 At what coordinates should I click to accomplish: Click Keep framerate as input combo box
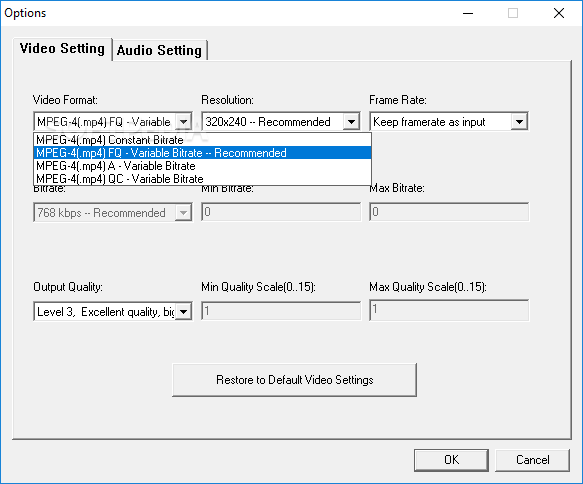(449, 122)
